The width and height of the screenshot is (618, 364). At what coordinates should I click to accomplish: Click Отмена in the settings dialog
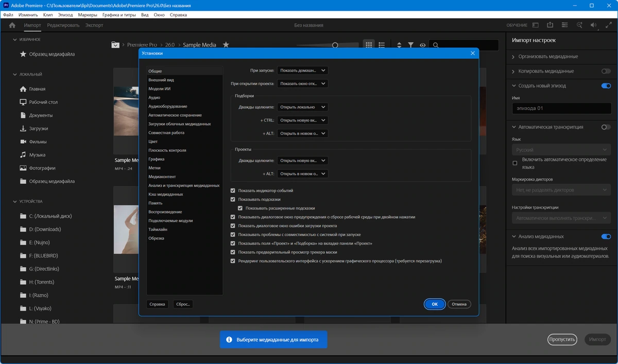(x=459, y=304)
